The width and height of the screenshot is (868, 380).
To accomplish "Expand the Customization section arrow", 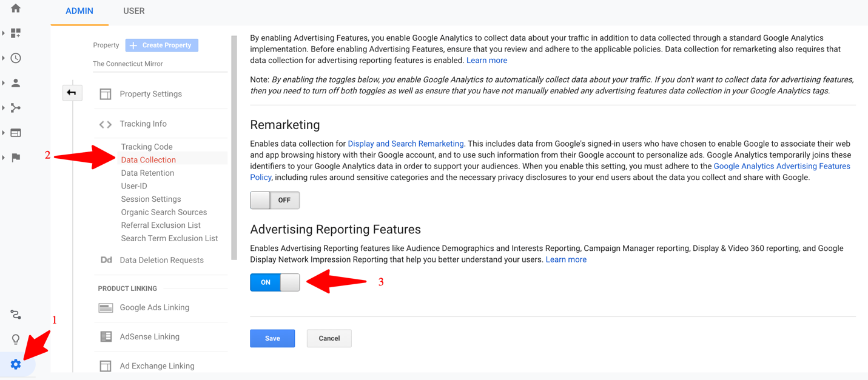I will coord(4,33).
